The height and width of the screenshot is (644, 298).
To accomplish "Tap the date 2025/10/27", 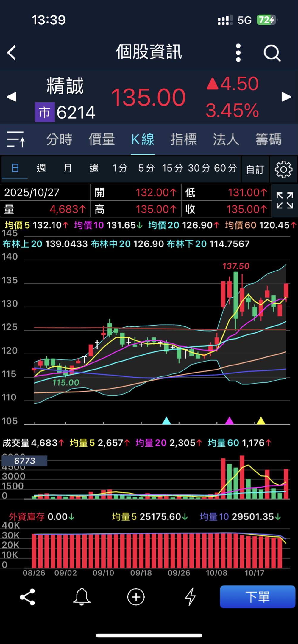I will [32, 192].
